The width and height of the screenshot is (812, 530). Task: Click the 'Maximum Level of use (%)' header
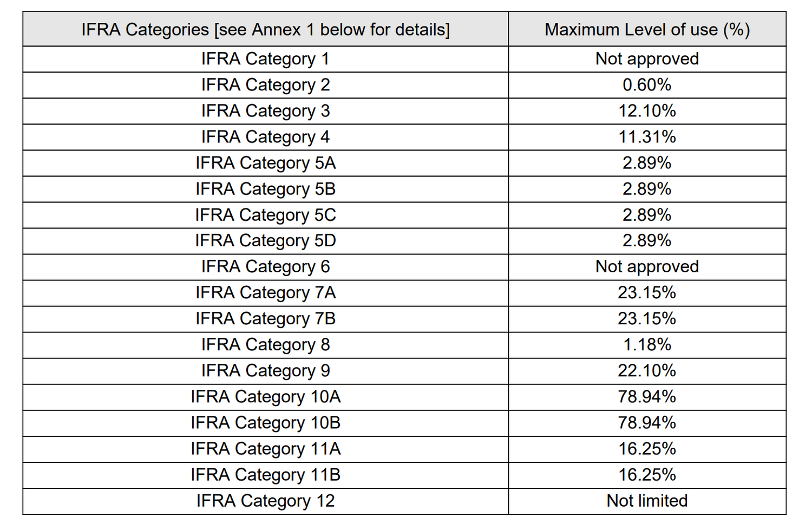point(647,29)
